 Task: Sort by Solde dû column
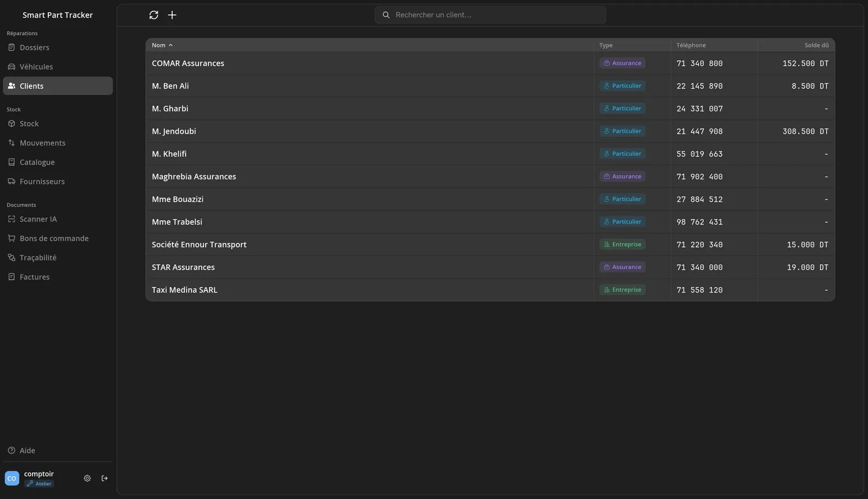(816, 46)
